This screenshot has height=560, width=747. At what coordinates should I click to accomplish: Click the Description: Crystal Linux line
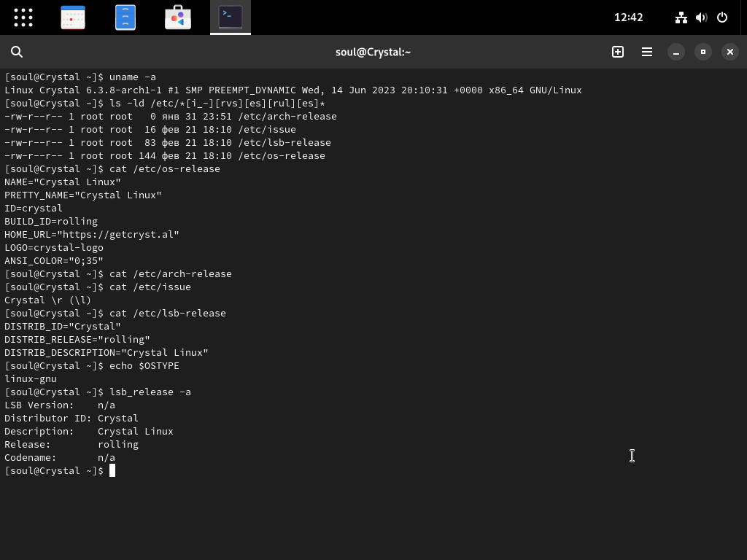(89, 432)
